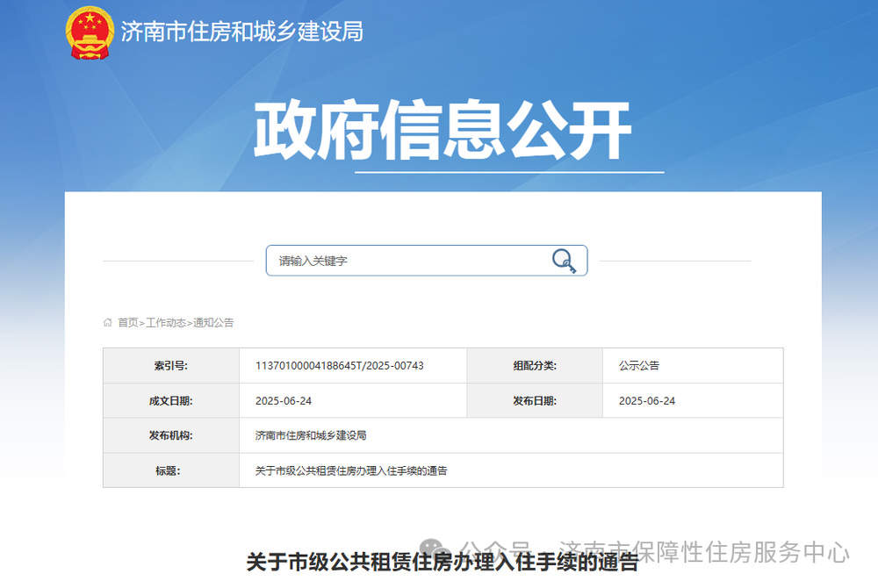878x588 pixels.
Task: Click the 请输入关键字 search field
Action: coord(395,261)
